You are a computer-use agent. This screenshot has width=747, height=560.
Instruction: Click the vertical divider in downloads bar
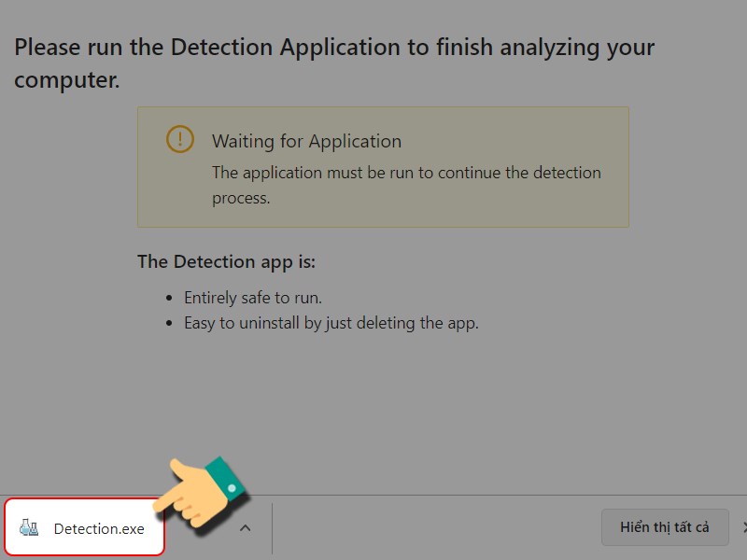(272, 527)
